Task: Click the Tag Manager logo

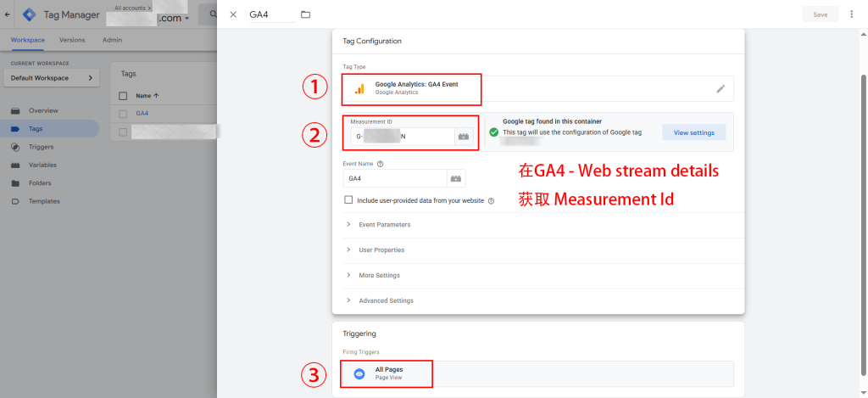Action: click(29, 15)
